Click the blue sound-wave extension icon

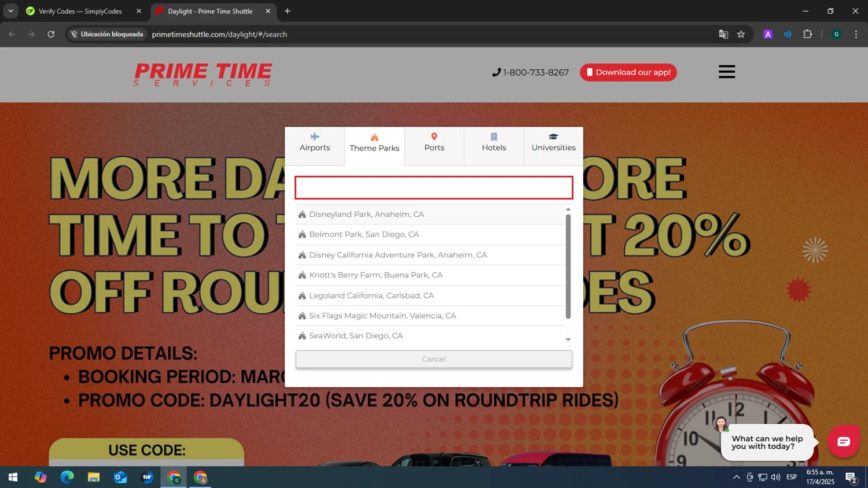(x=788, y=34)
